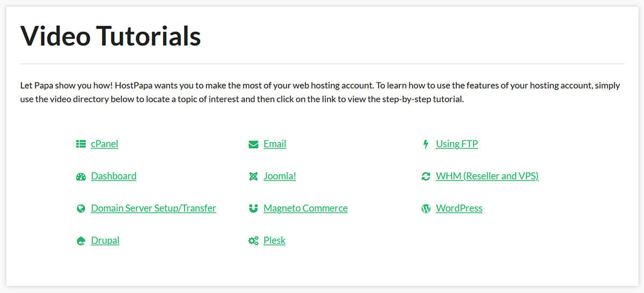The image size is (644, 293).
Task: Open the Dashboard tutorials link
Action: 114,176
